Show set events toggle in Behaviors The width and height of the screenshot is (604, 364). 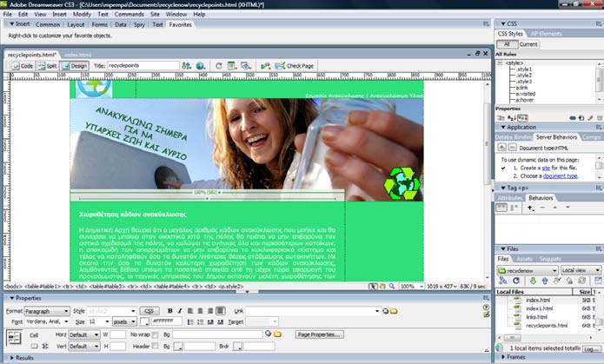[501, 208]
